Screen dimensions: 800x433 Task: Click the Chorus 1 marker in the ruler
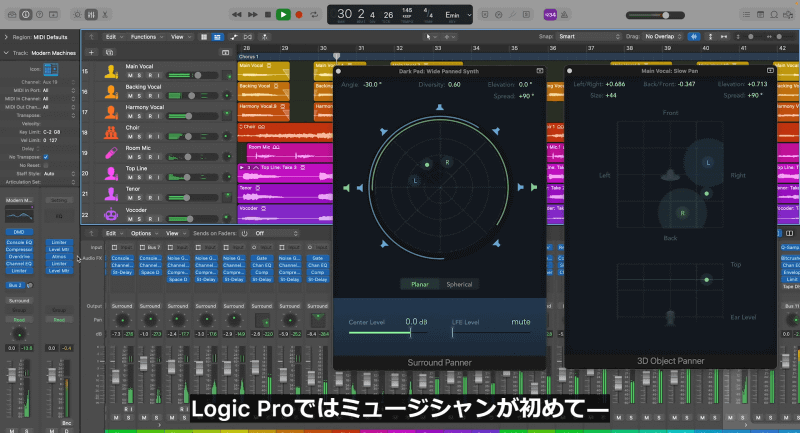pyautogui.click(x=249, y=57)
